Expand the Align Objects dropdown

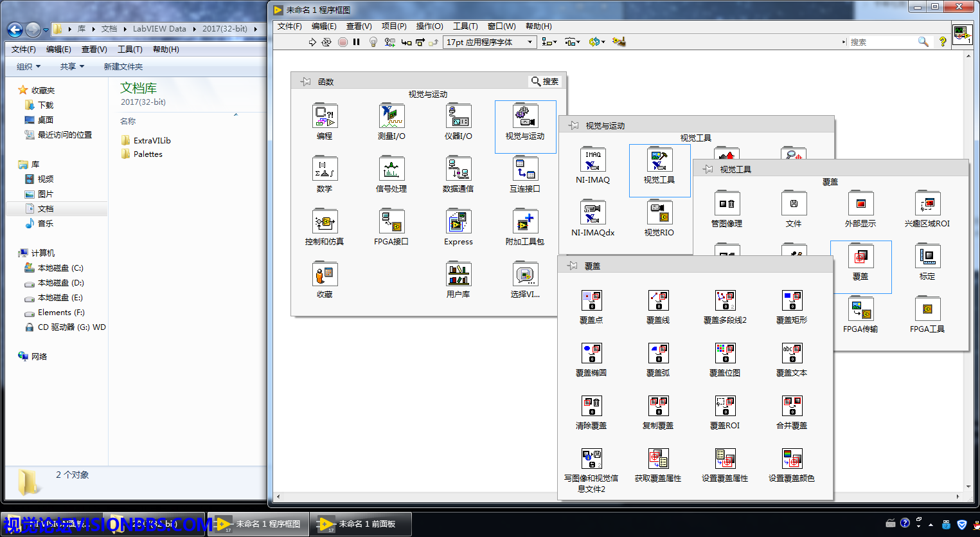pyautogui.click(x=548, y=42)
